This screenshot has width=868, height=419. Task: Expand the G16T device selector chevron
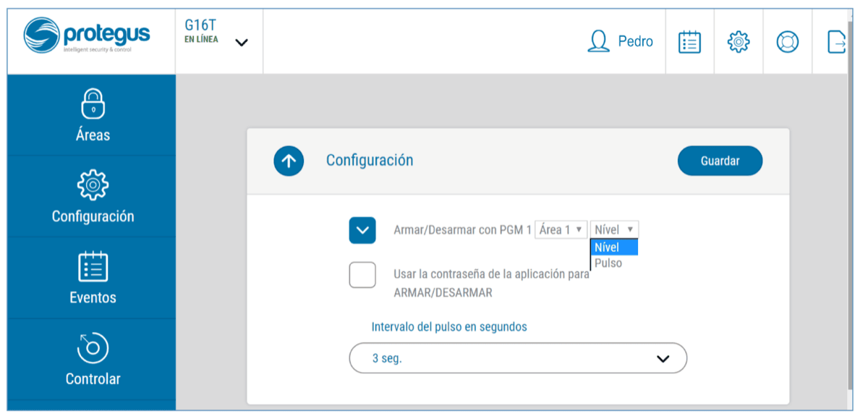coord(242,43)
